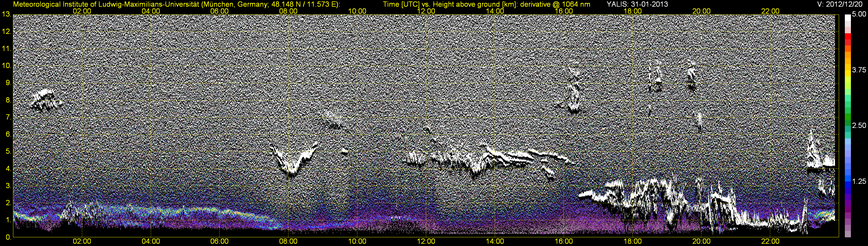The width and height of the screenshot is (868, 246).
Task: Choose 08:00 on the lower time axis
Action: click(x=288, y=241)
